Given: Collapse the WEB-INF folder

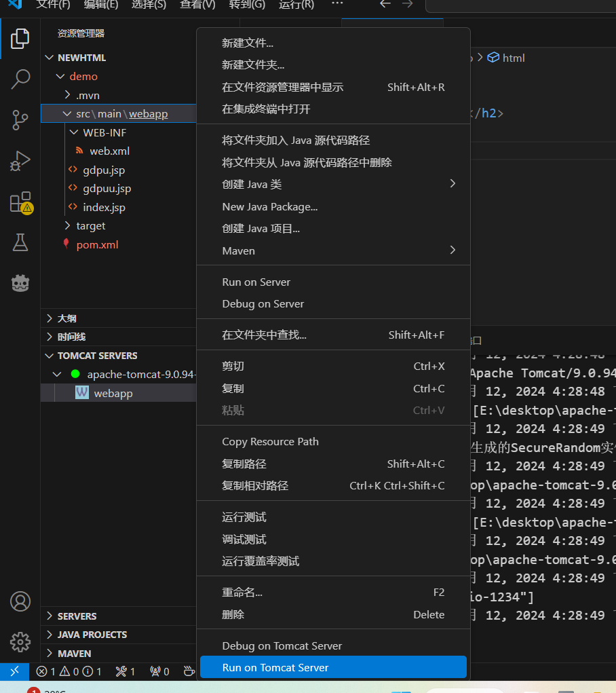Looking at the screenshot, I should tap(74, 132).
